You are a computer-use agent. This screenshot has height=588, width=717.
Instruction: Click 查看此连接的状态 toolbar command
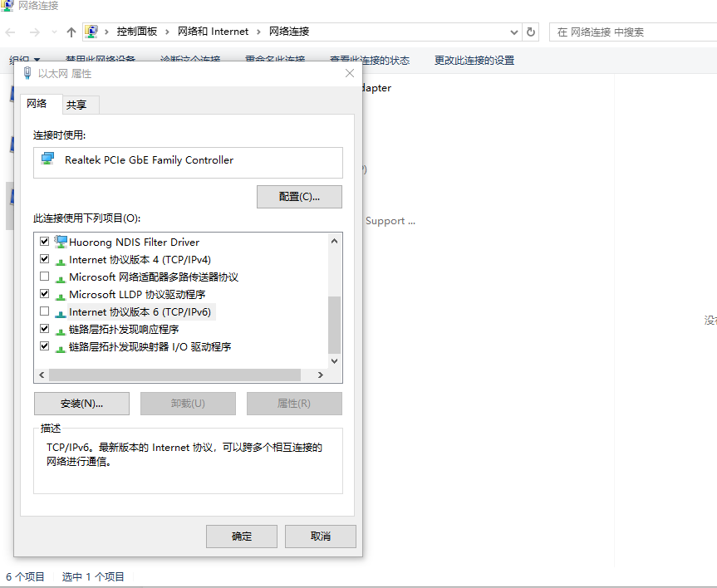click(370, 61)
